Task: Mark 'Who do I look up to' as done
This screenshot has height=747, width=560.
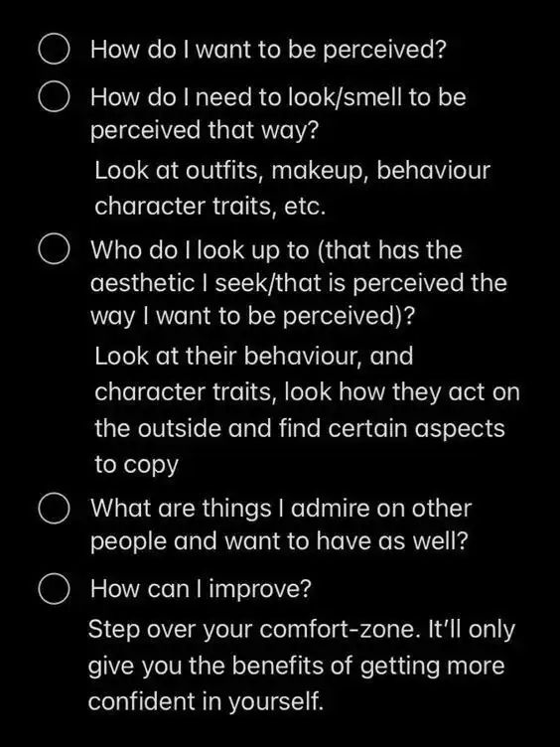Action: [55, 248]
